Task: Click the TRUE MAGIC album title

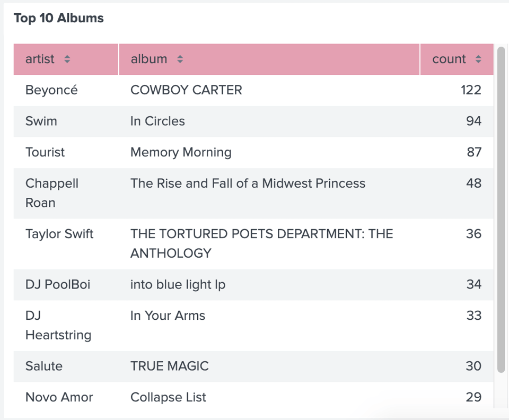Action: (x=169, y=366)
